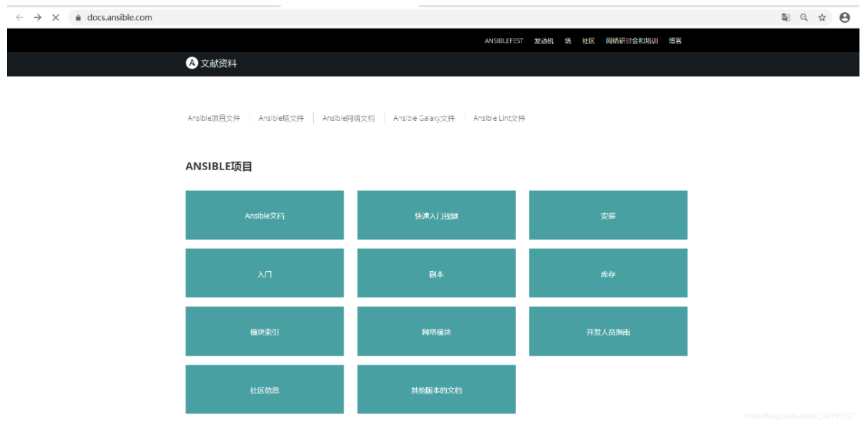
Task: Open the 其他版本的文档 tile
Action: pos(436,390)
